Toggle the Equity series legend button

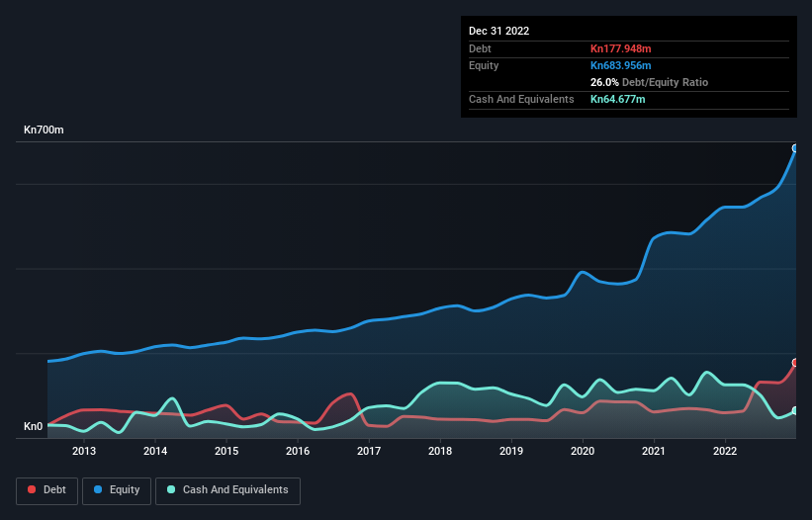pos(117,490)
